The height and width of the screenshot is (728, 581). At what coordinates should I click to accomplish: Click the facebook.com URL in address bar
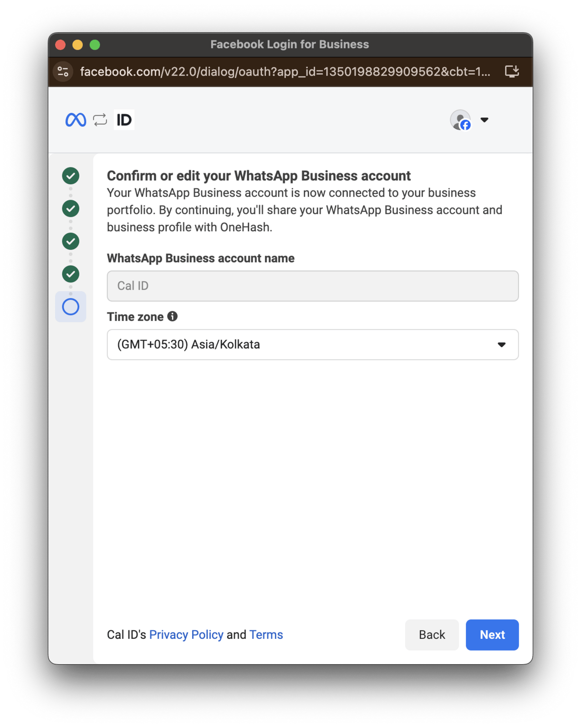(285, 71)
